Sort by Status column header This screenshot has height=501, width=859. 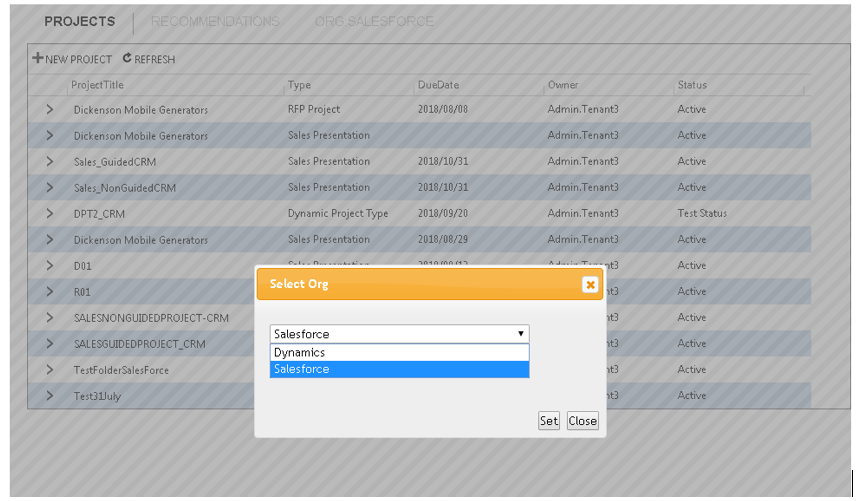point(692,85)
